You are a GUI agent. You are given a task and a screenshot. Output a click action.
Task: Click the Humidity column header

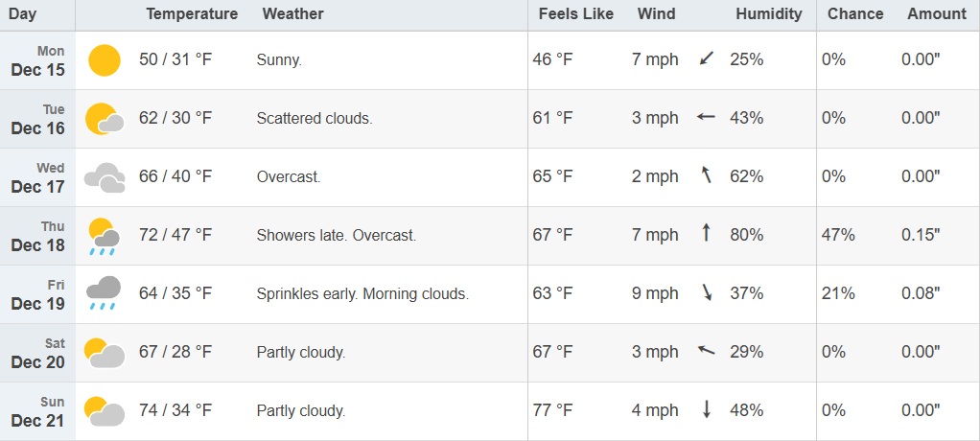click(x=769, y=14)
